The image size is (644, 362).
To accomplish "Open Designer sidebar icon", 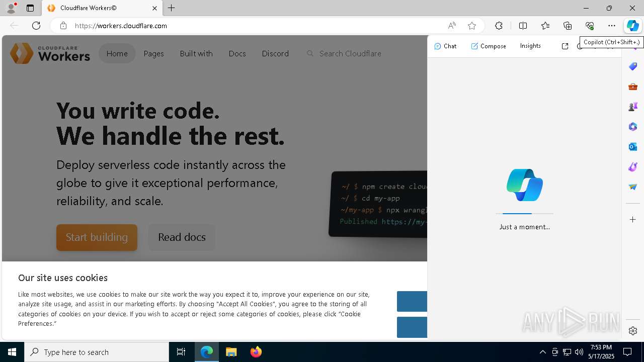I will (633, 167).
